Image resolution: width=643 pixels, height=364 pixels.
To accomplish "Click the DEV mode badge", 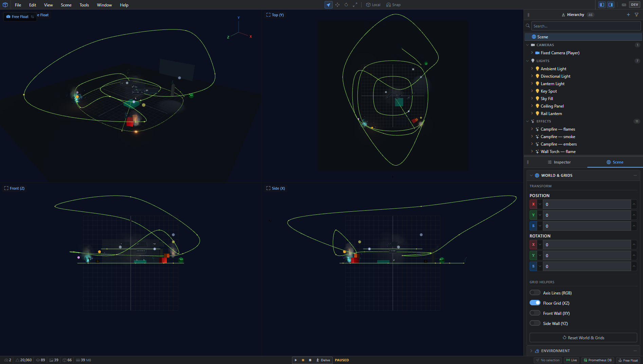I will point(635,5).
